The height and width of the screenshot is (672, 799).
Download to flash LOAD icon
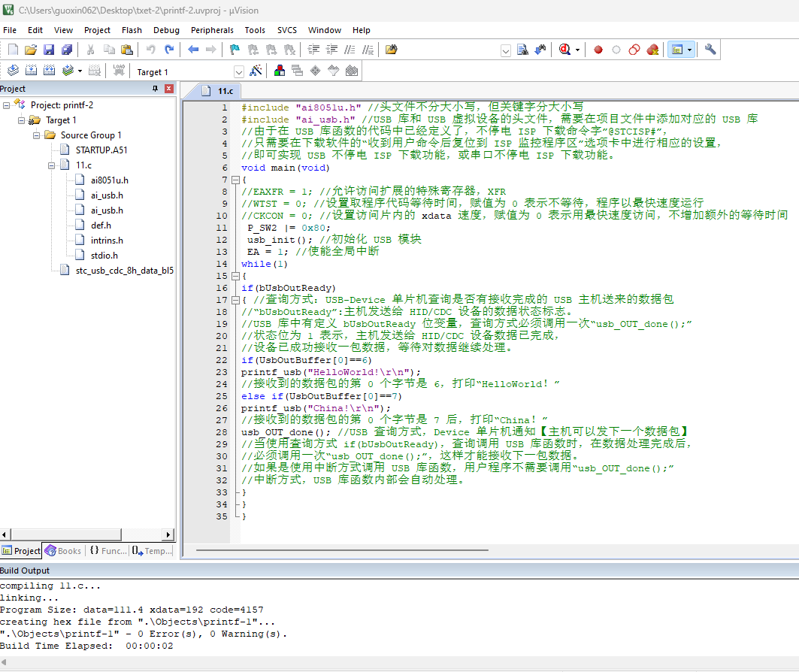119,71
